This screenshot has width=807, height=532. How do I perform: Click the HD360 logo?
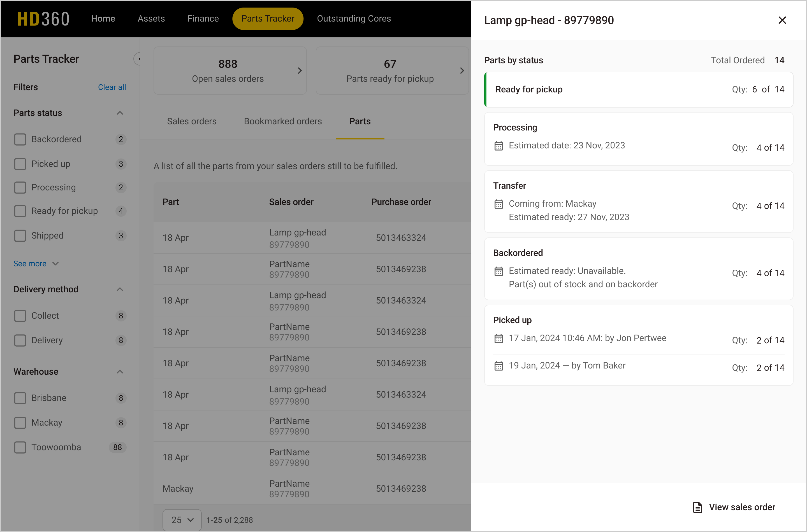[x=43, y=19]
